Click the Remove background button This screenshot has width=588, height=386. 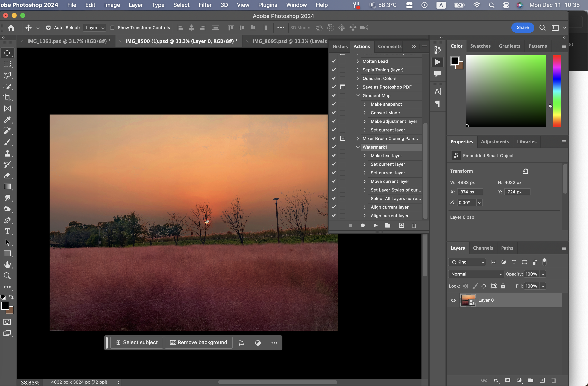199,342
